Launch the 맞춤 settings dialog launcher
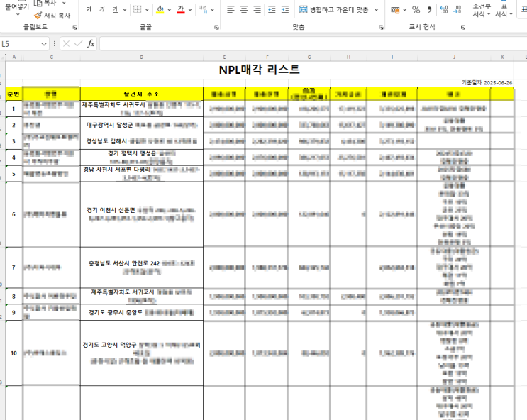 [381, 27]
